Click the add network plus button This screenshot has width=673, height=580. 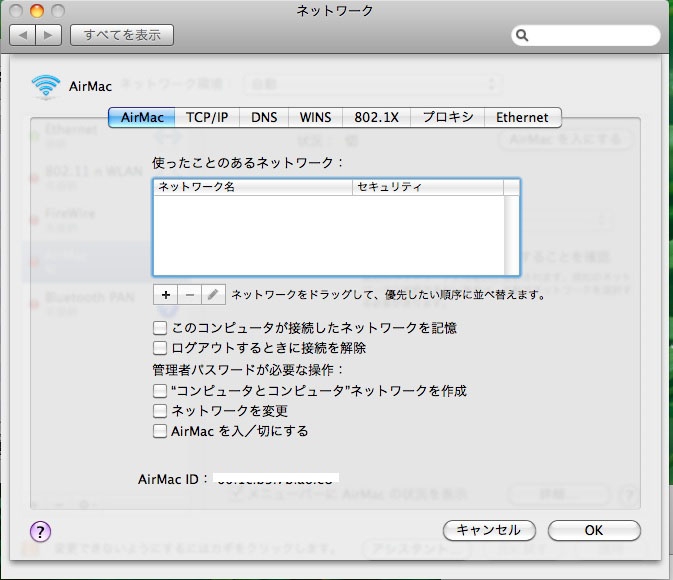pyautogui.click(x=166, y=295)
